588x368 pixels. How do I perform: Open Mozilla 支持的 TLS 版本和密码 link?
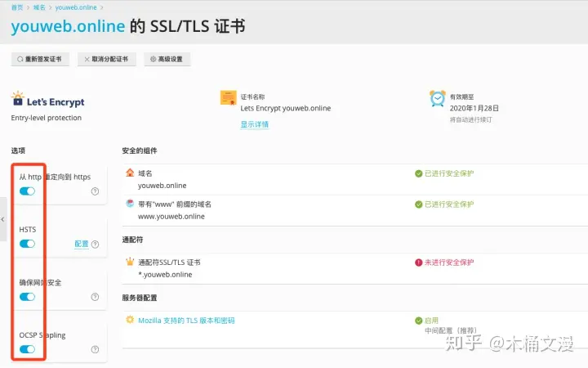click(x=186, y=321)
